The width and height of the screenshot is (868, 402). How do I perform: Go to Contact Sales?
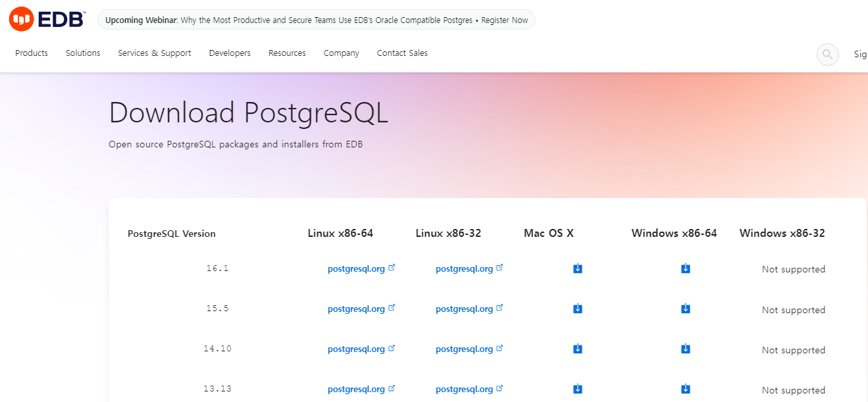click(402, 53)
